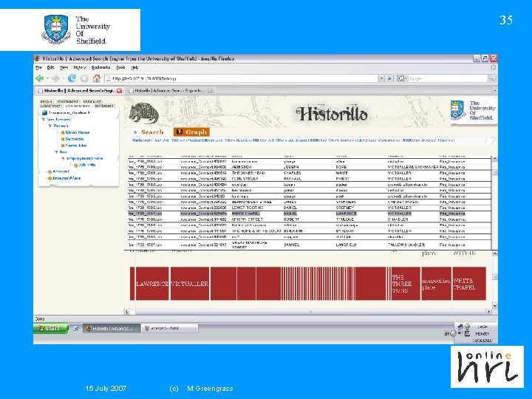Click the Firefox activity throbber icon
This screenshot has width=532, height=399.
[x=493, y=67]
